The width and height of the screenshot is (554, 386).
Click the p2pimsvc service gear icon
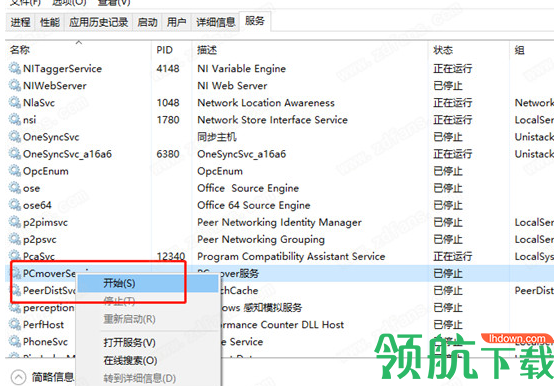pyautogui.click(x=14, y=222)
